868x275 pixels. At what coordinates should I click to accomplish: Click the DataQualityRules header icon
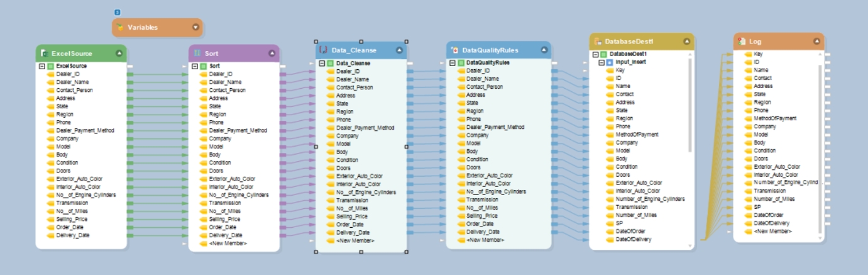(x=454, y=50)
